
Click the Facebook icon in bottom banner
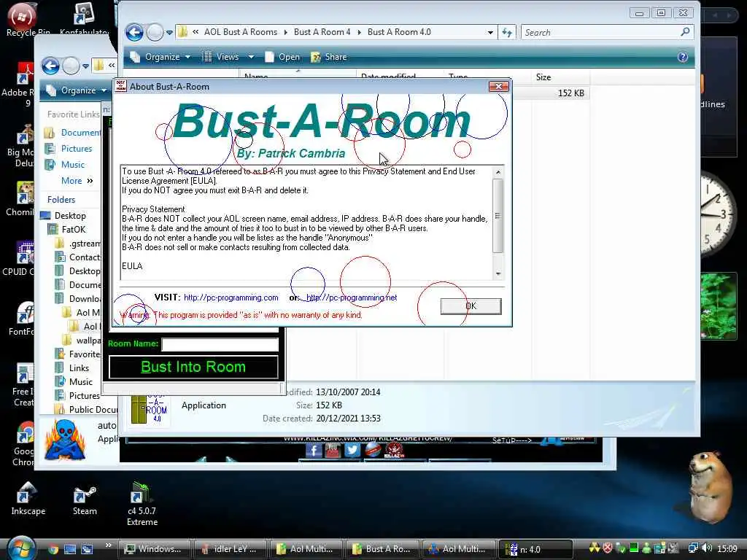[x=314, y=450]
